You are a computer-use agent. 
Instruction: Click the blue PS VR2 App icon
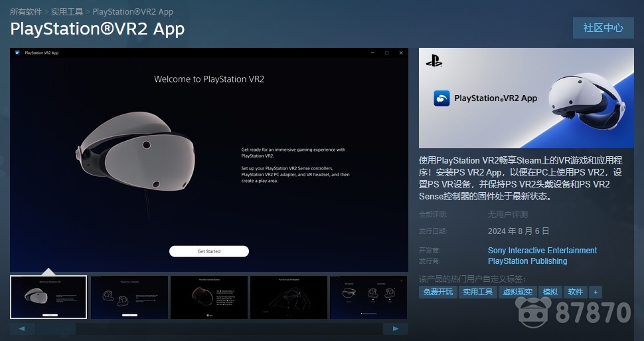[x=442, y=98]
